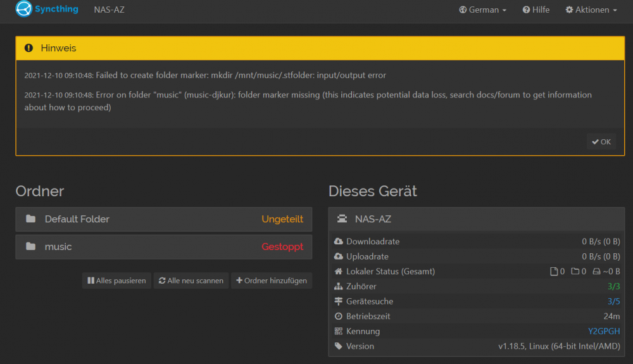Screen dimensions: 633x364
Task: Open the Aktionen dropdown menu
Action: tap(591, 9)
